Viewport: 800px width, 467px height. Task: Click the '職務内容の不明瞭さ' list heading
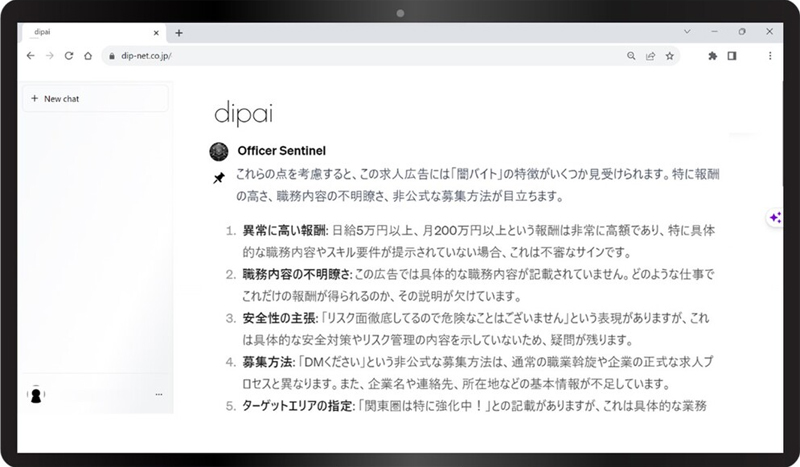(296, 275)
